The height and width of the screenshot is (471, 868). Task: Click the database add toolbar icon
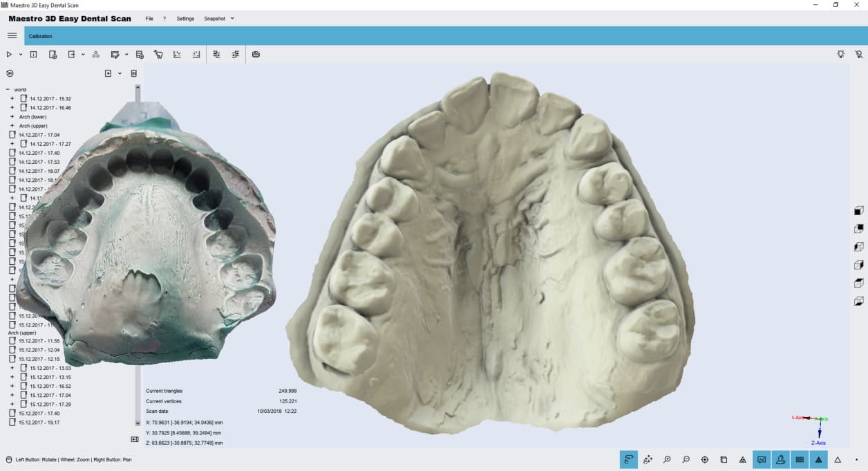coord(140,54)
